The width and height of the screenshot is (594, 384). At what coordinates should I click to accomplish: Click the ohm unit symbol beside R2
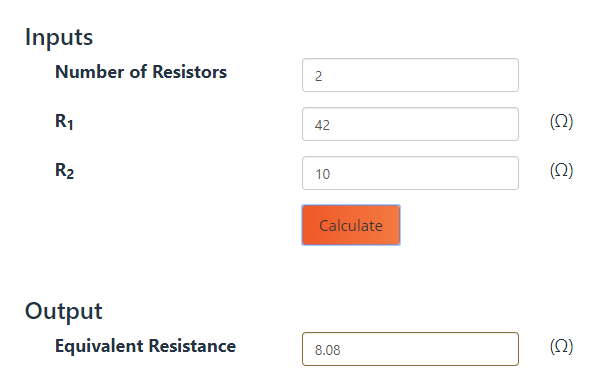click(x=561, y=170)
